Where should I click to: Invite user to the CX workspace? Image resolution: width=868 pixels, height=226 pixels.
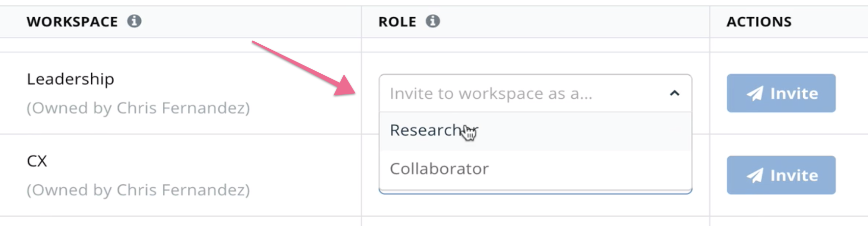(781, 175)
